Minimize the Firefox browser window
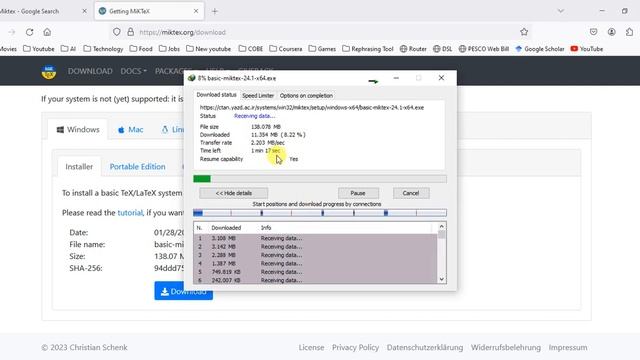640x360 pixels. [602, 11]
